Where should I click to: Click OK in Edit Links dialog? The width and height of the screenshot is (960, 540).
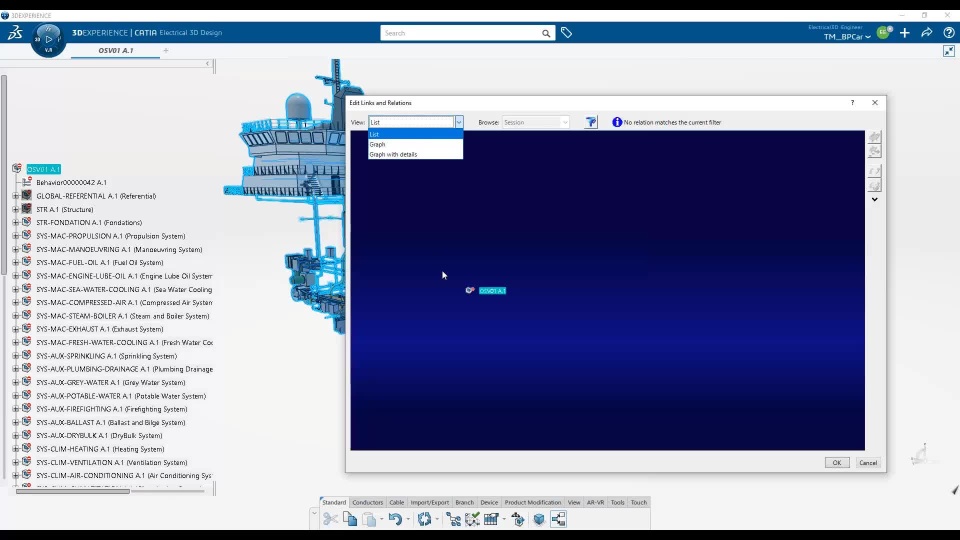[x=836, y=463]
